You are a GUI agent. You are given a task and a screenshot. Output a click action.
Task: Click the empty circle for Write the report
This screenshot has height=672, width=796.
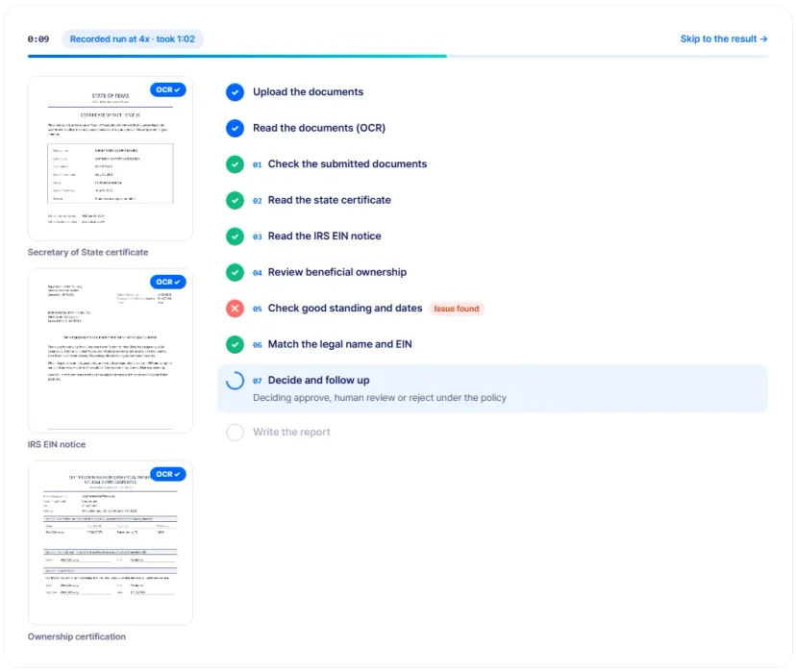click(235, 433)
